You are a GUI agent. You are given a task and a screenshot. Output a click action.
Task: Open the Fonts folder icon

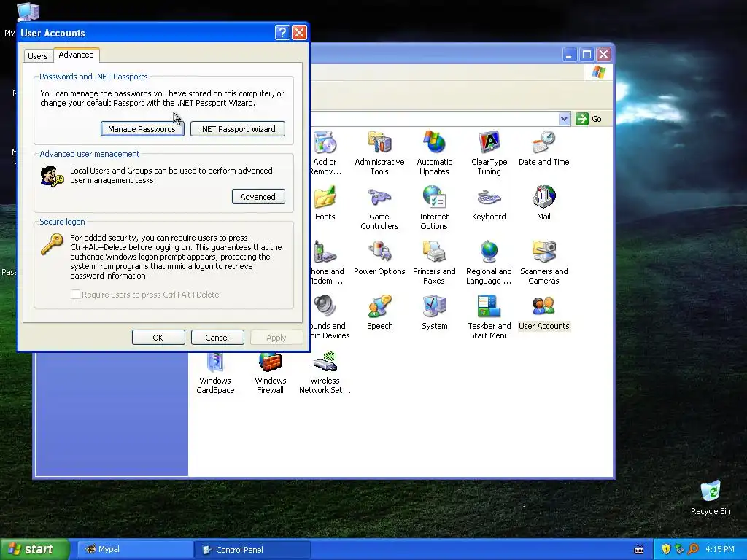(x=325, y=203)
